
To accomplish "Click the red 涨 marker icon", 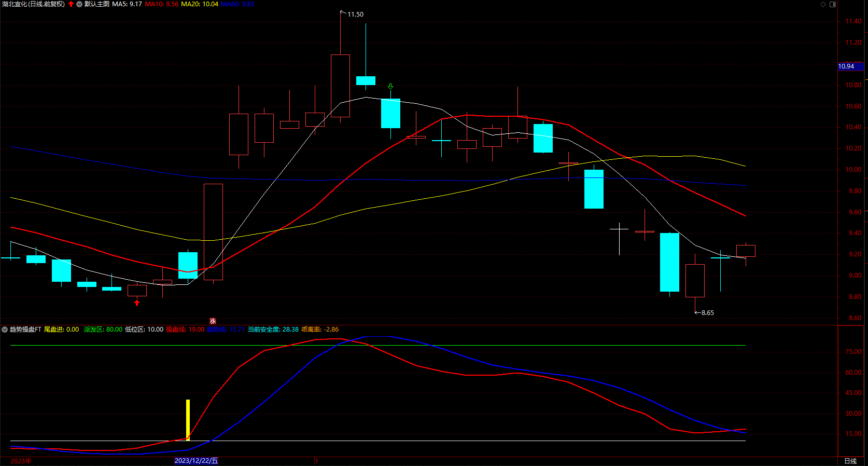I will (x=213, y=321).
